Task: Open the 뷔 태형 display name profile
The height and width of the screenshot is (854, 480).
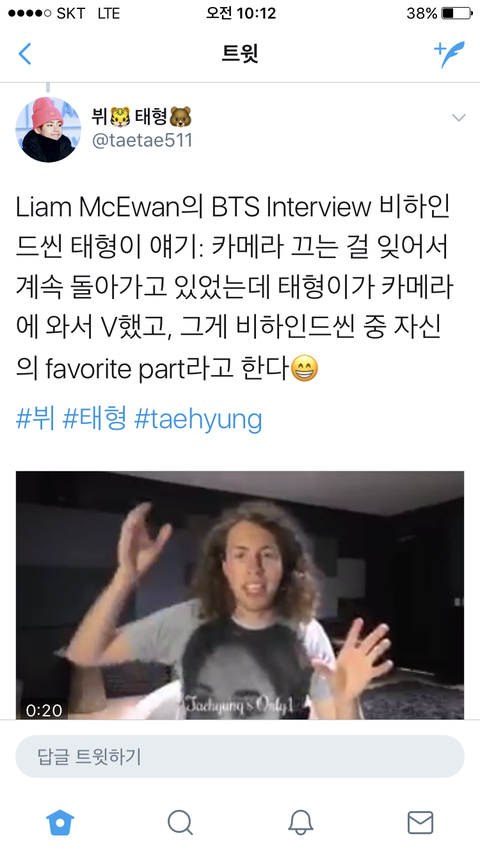Action: 142,117
